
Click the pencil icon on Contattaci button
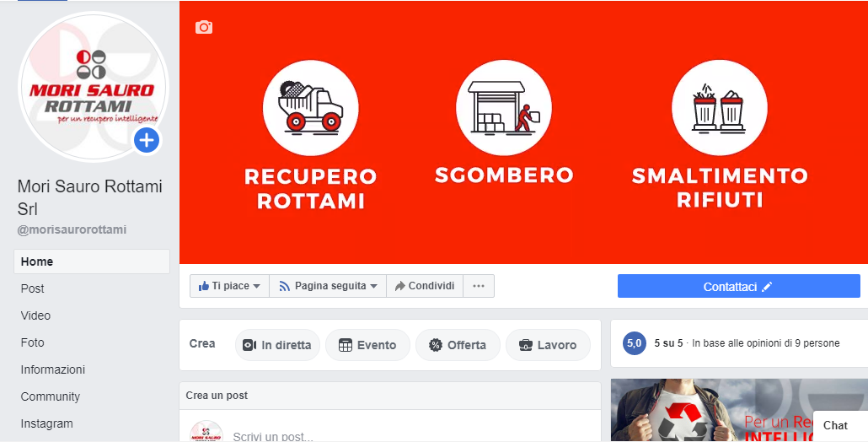point(767,286)
